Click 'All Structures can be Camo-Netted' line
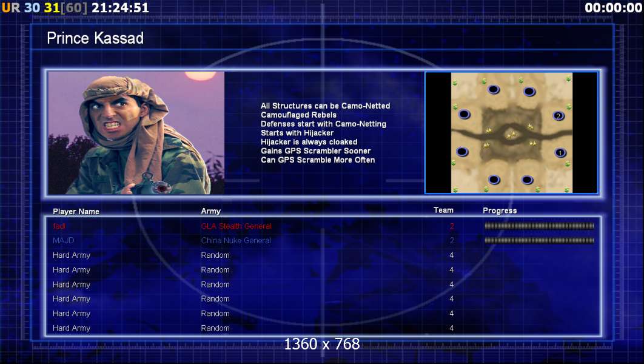The height and width of the screenshot is (364, 644). click(x=325, y=106)
